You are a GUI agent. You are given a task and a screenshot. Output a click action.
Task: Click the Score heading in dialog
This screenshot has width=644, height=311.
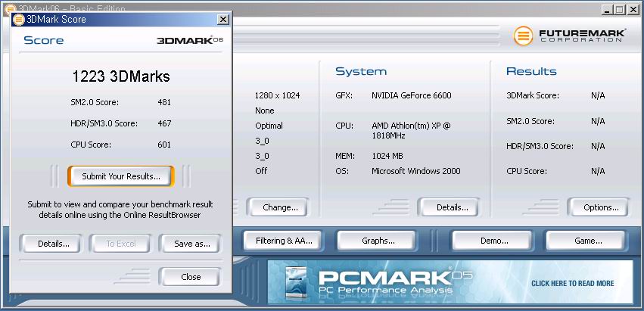point(44,40)
